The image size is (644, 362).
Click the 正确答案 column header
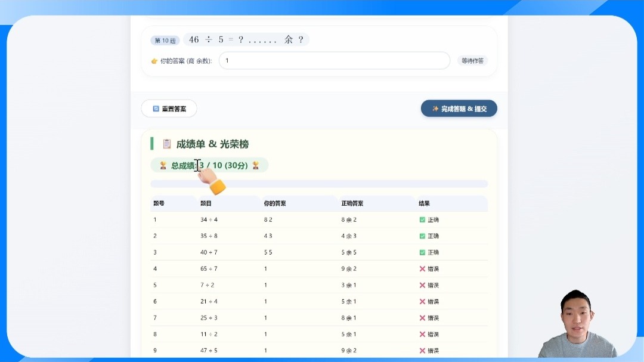(352, 203)
